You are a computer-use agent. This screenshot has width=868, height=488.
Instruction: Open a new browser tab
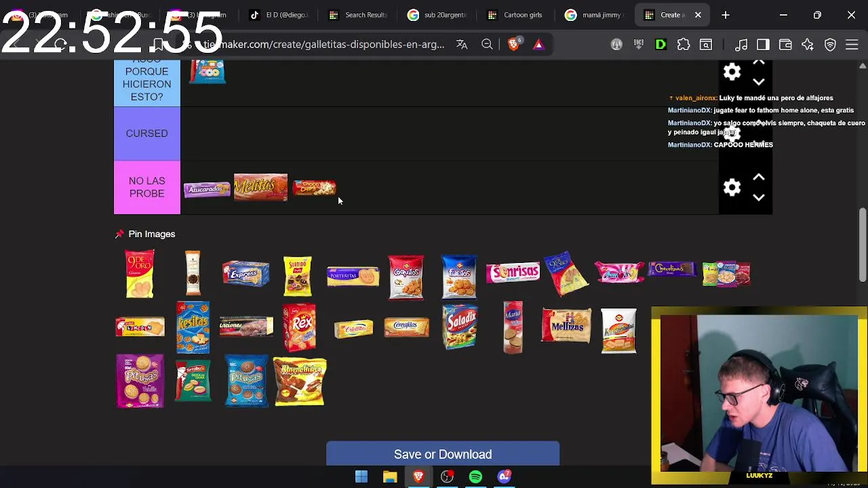[x=726, y=15]
